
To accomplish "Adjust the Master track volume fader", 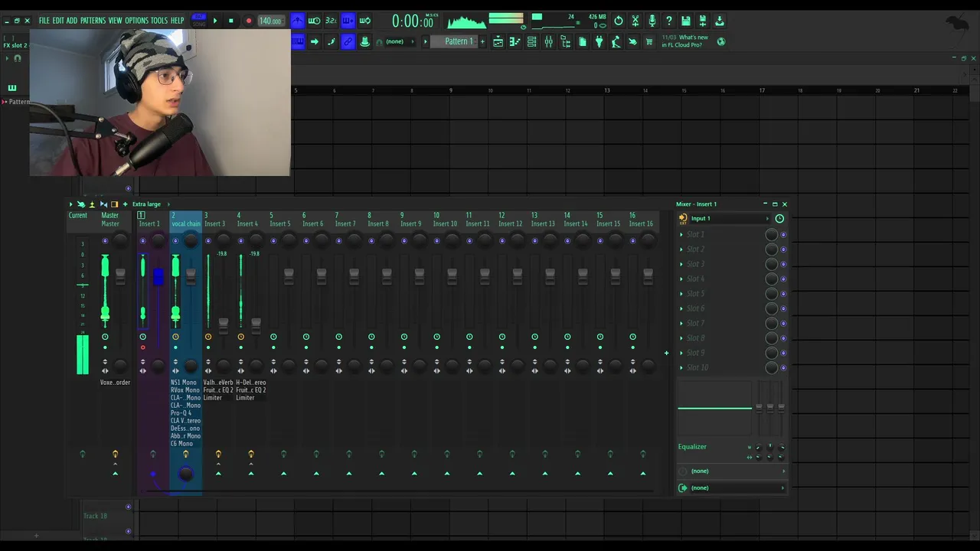I will tap(120, 277).
